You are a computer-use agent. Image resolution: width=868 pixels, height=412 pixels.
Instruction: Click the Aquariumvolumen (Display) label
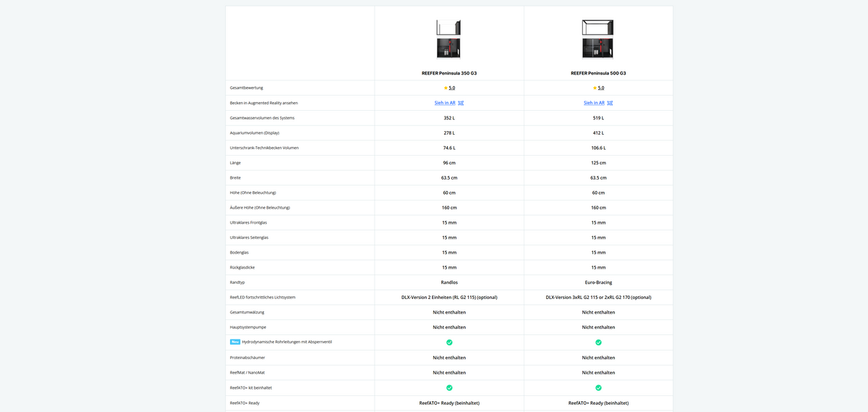255,133
